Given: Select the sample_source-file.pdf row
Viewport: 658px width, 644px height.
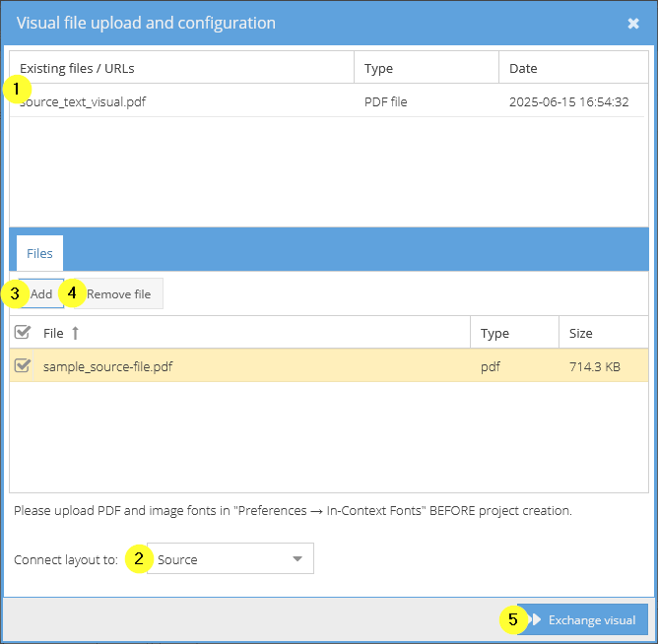Looking at the screenshot, I should [329, 366].
